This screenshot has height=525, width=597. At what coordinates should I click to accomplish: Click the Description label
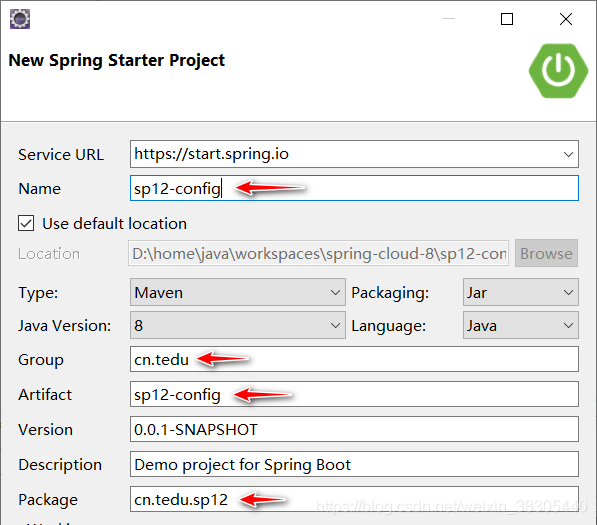[x=60, y=465]
